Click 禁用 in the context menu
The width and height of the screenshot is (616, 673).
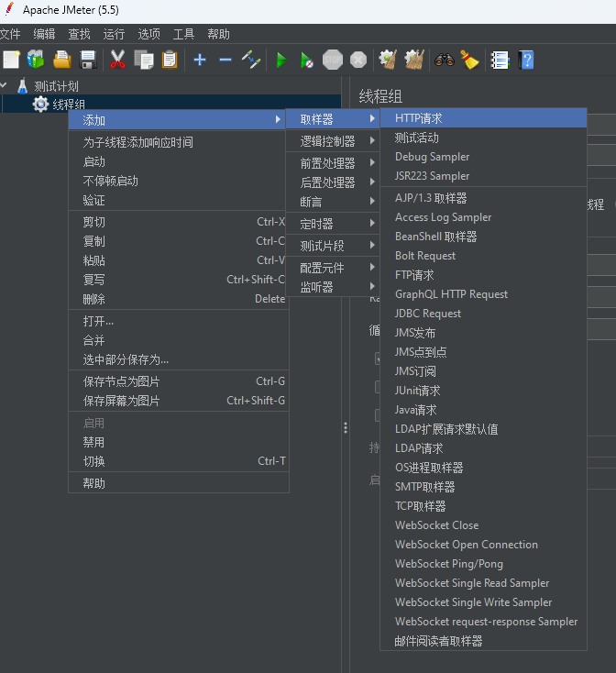coord(93,442)
